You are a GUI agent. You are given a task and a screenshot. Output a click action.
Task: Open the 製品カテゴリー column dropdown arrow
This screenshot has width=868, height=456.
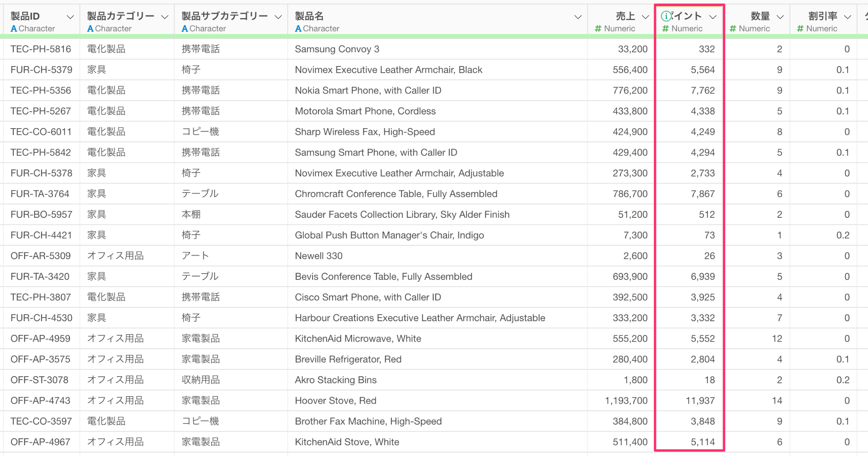165,17
